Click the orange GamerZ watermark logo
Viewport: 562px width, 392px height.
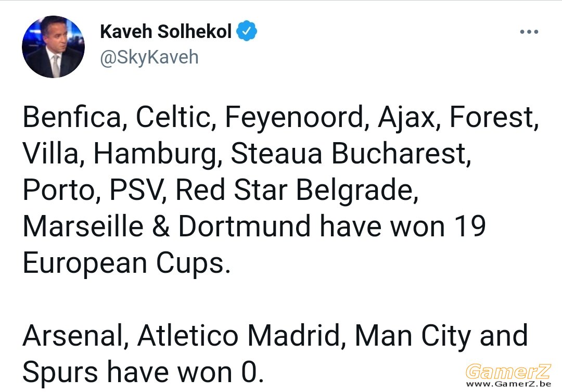(508, 371)
